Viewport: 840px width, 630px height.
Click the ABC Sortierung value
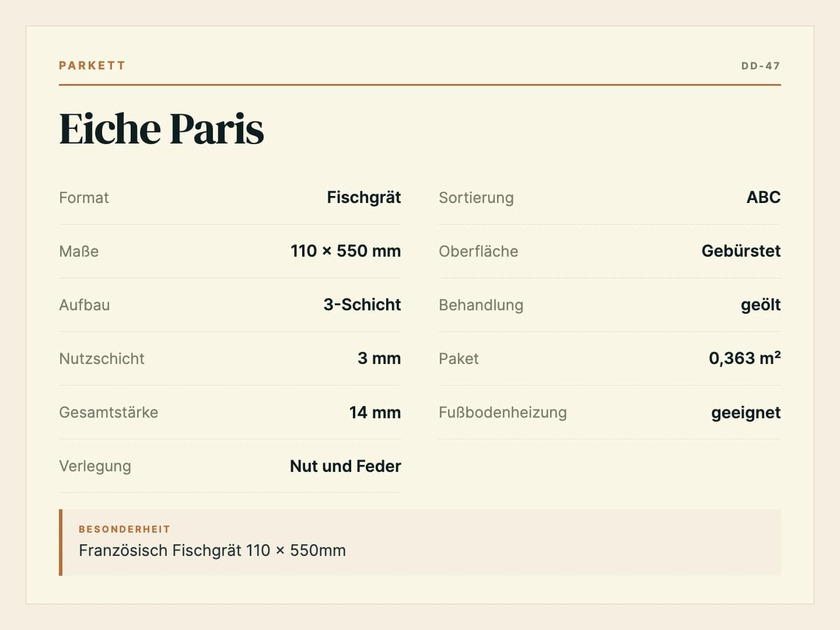point(764,197)
